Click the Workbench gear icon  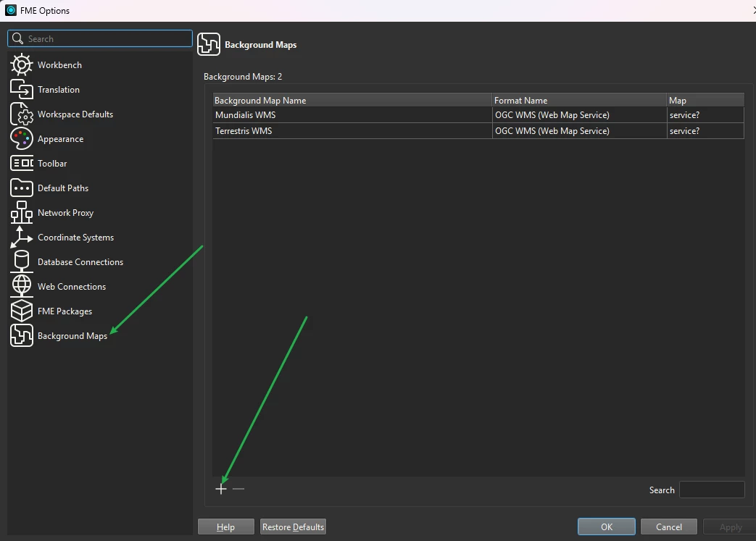click(22, 64)
